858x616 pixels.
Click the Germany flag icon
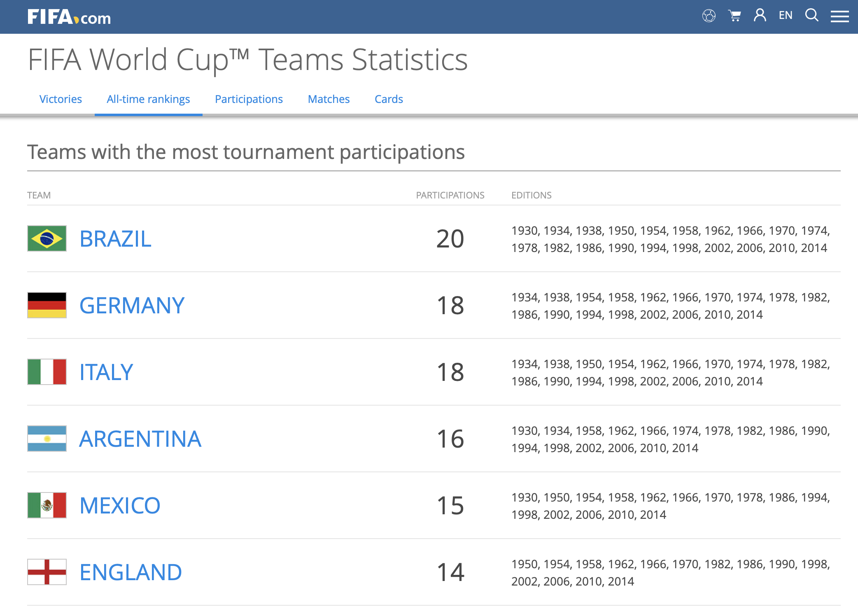coord(47,305)
